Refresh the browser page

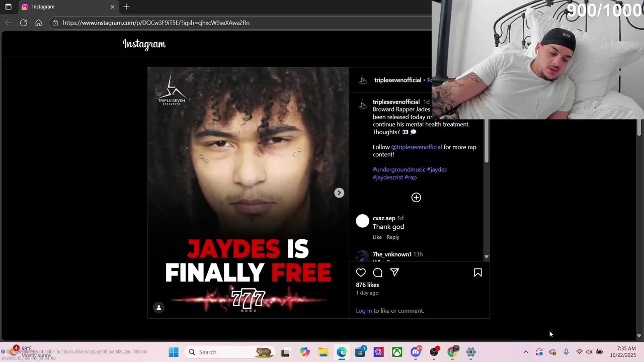pos(23,23)
